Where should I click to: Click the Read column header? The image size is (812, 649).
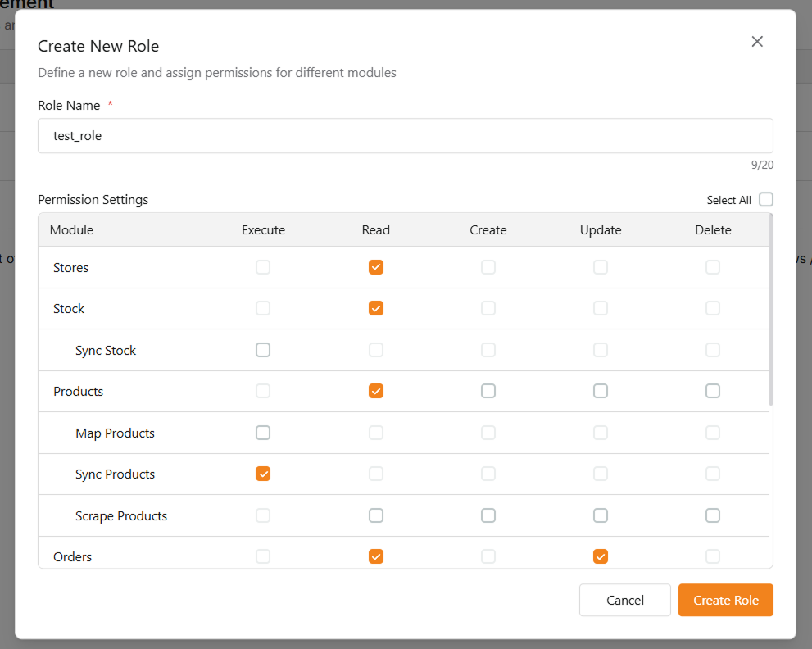(x=376, y=230)
